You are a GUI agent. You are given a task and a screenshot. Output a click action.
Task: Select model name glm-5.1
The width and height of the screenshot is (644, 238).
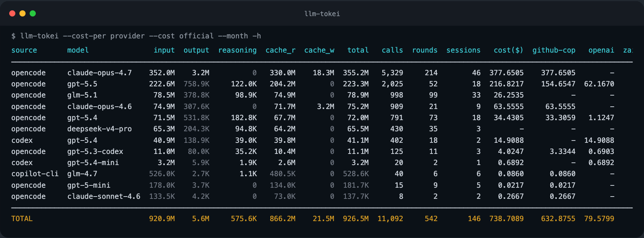82,95
